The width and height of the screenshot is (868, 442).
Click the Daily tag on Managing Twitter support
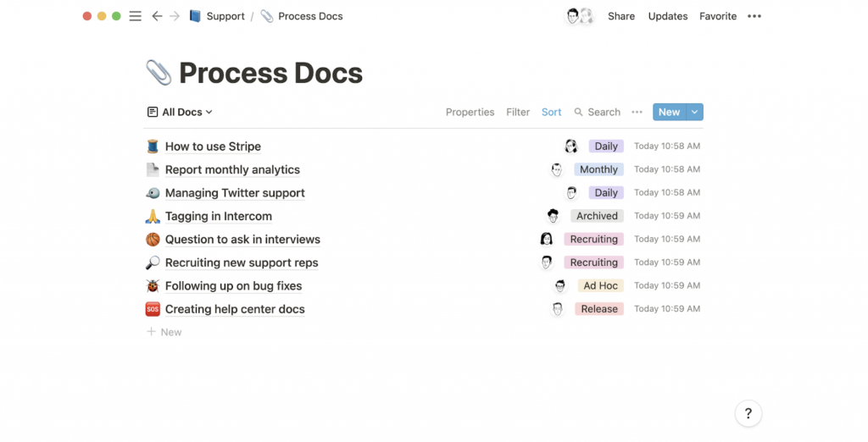click(606, 192)
